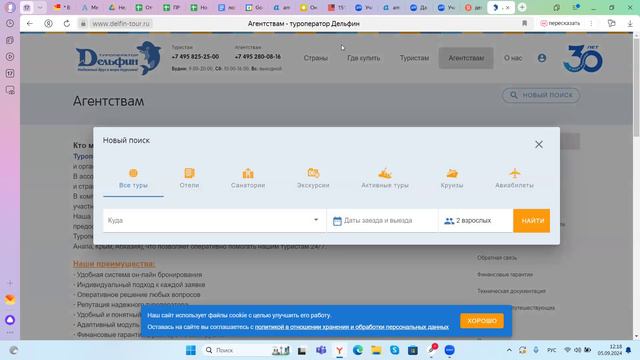Open the О нас menu

tap(513, 58)
